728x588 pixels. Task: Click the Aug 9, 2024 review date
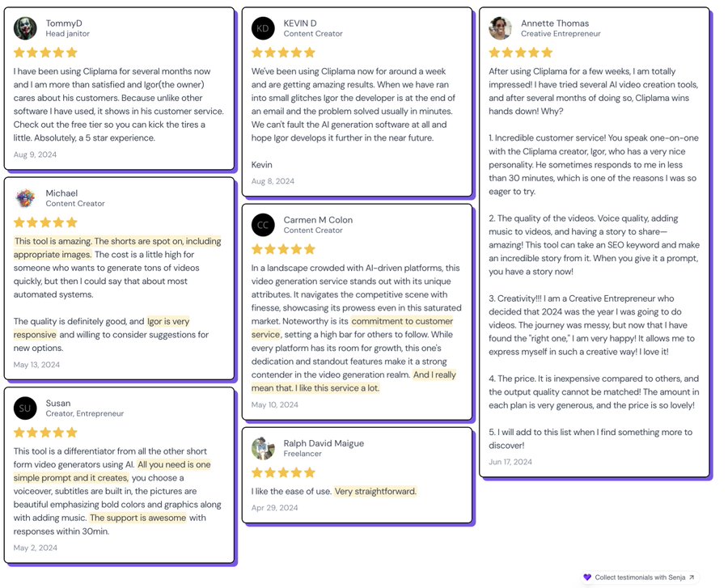pos(35,154)
